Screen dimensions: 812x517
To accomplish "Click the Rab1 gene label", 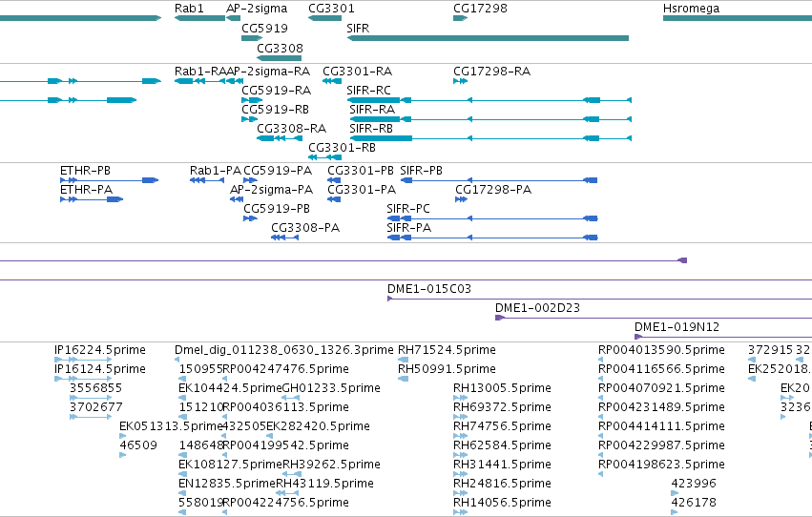I will [189, 9].
